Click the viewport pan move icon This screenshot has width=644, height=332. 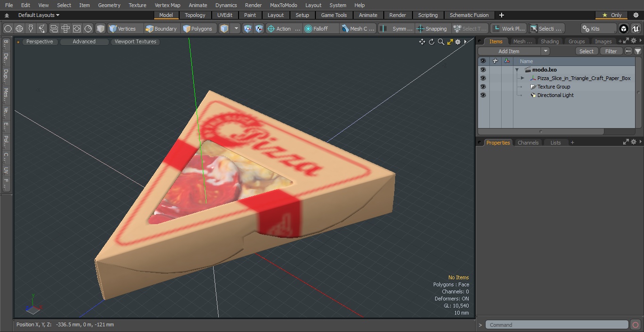tap(422, 42)
